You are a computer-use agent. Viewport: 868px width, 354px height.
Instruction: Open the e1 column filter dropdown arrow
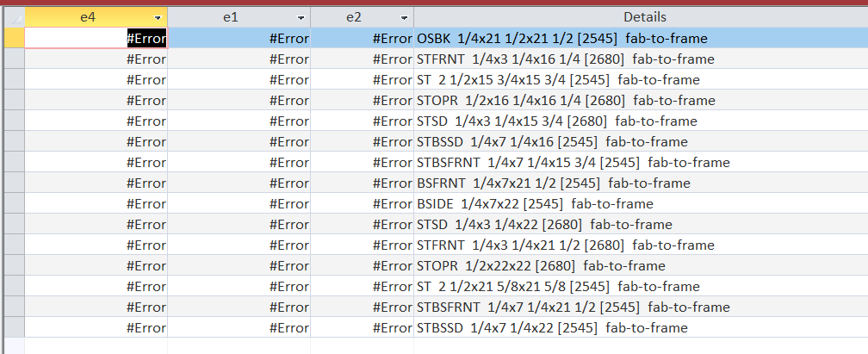[x=301, y=18]
